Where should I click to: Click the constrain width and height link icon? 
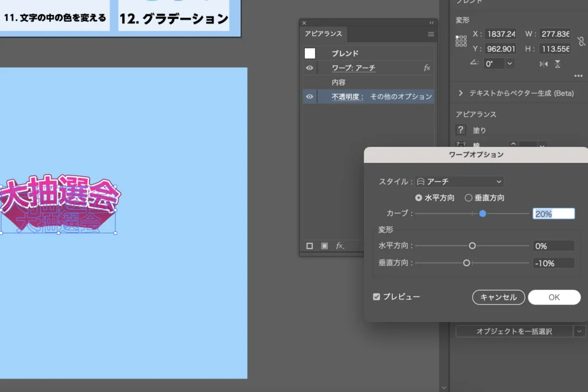pos(581,41)
